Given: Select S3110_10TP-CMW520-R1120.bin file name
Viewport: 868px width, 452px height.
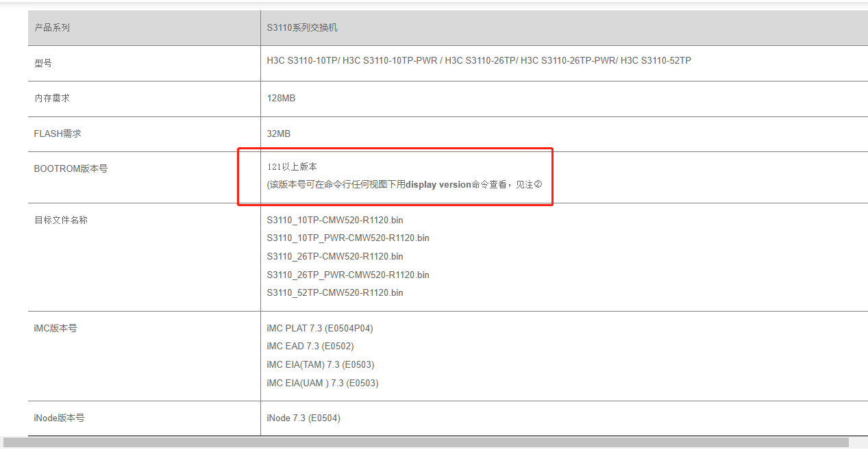Looking at the screenshot, I should (x=335, y=221).
